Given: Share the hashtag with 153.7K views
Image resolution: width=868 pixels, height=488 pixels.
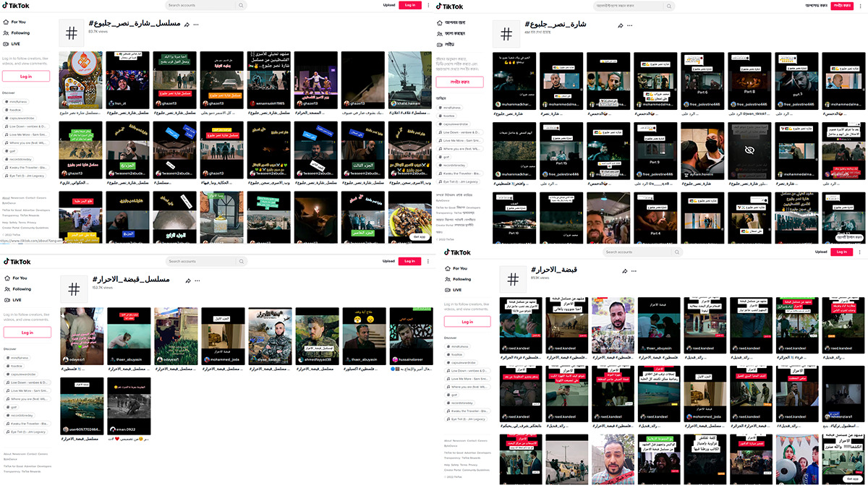Looking at the screenshot, I should [187, 281].
